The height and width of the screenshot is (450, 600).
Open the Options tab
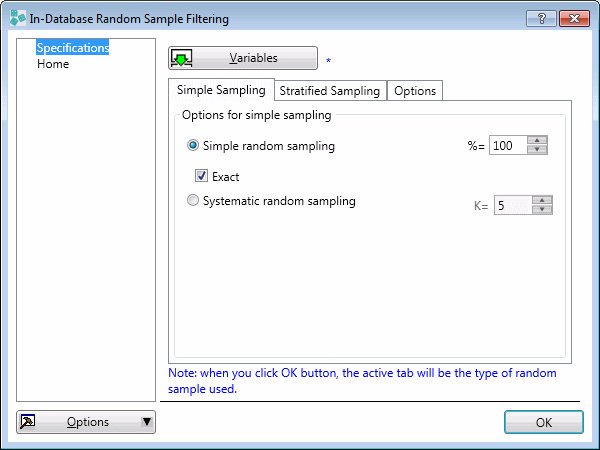coord(415,91)
